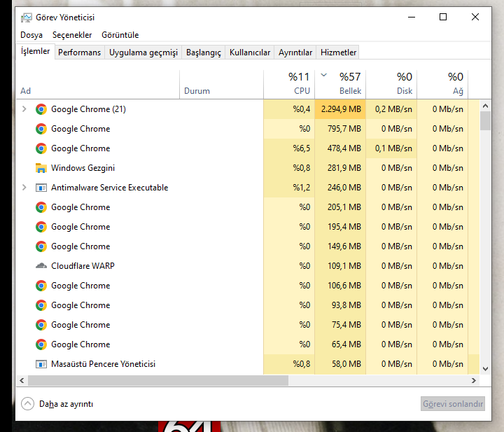Click the Chrome icon of Google Chrome (21)
The image size is (504, 432).
coord(41,109)
